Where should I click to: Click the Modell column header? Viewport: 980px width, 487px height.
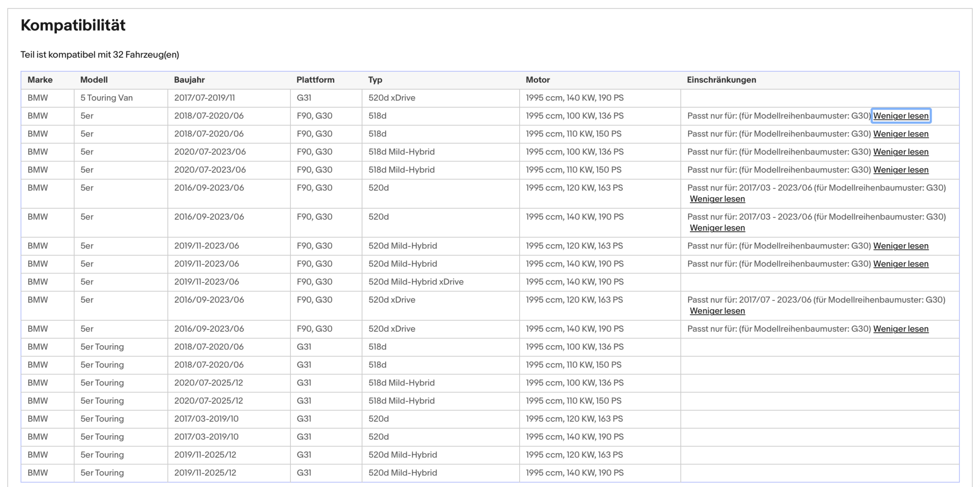tap(94, 80)
